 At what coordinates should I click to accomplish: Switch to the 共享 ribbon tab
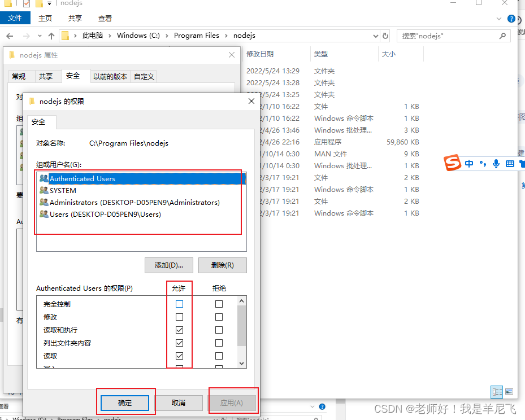pyautogui.click(x=74, y=17)
